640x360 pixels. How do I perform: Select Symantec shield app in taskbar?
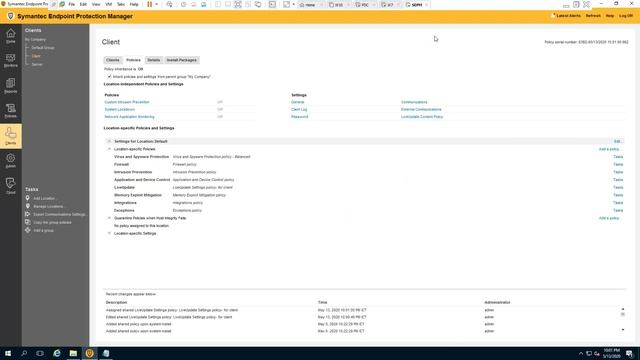89,353
